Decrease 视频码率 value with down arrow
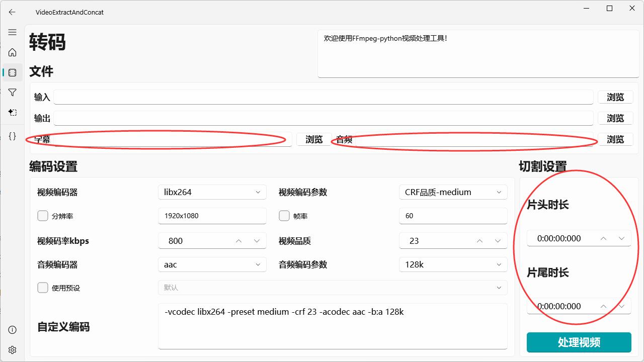The height and width of the screenshot is (362, 644). coord(257,241)
